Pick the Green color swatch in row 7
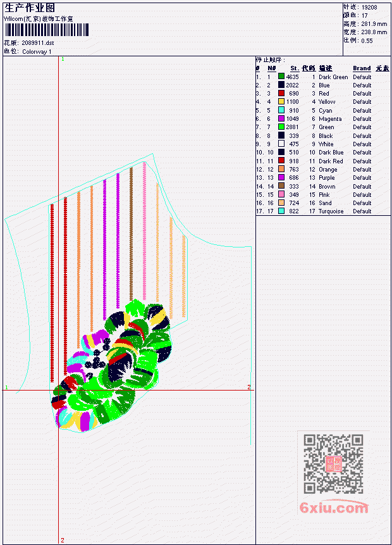Image resolution: width=392 pixels, height=545 pixels. point(281,127)
